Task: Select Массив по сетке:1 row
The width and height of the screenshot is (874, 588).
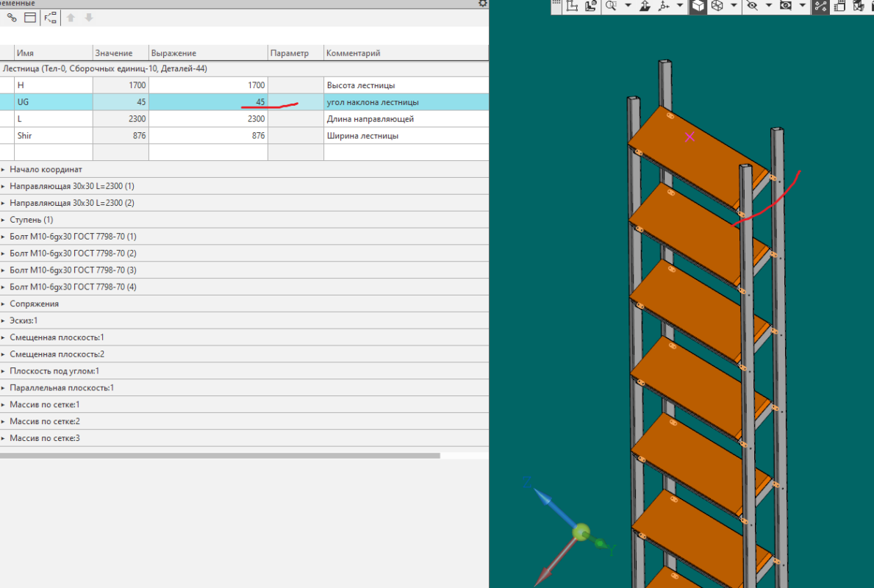Action: coord(244,405)
